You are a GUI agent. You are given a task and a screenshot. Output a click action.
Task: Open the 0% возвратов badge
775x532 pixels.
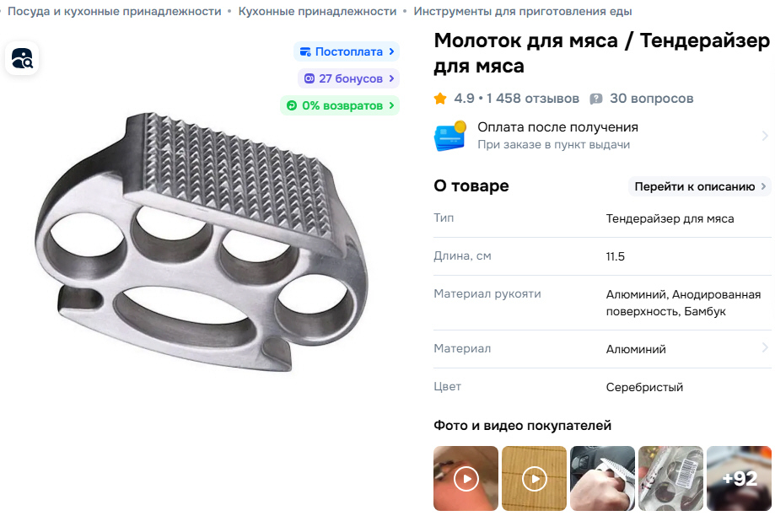tap(340, 105)
